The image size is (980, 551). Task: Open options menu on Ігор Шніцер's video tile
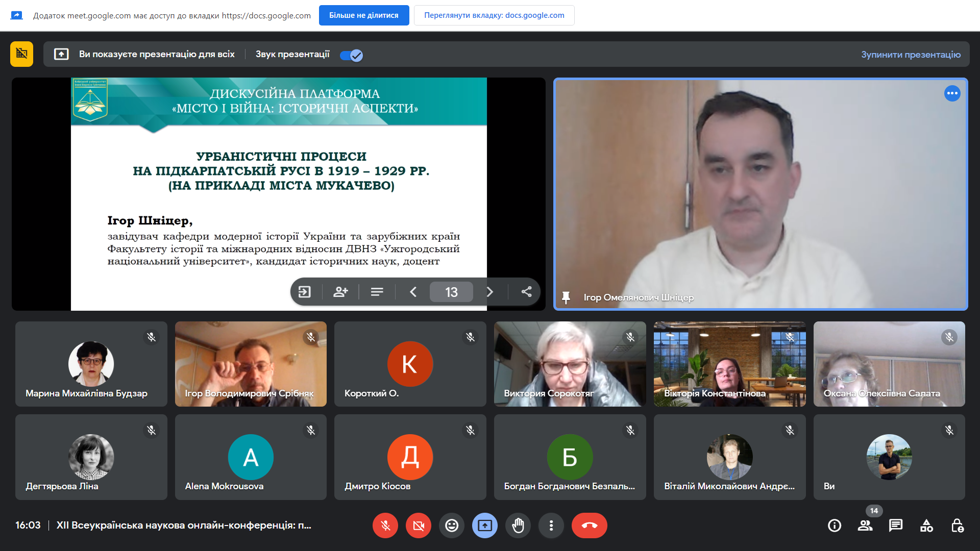952,93
